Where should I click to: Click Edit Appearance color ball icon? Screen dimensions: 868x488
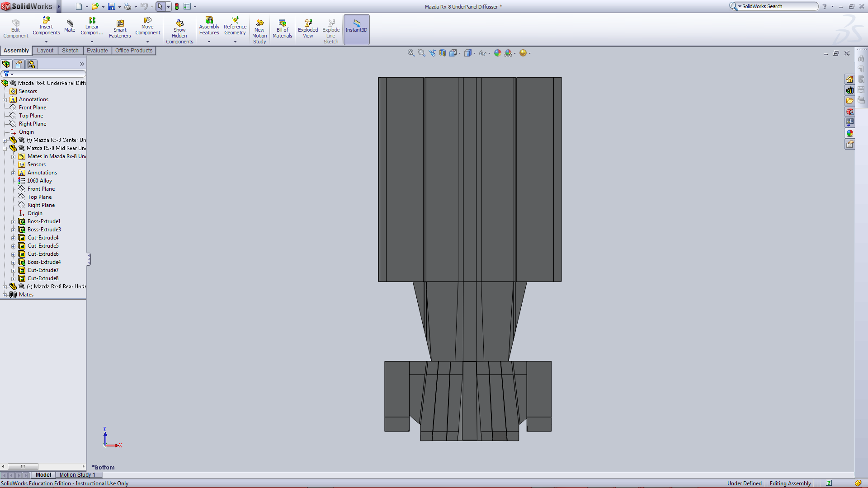click(x=498, y=53)
